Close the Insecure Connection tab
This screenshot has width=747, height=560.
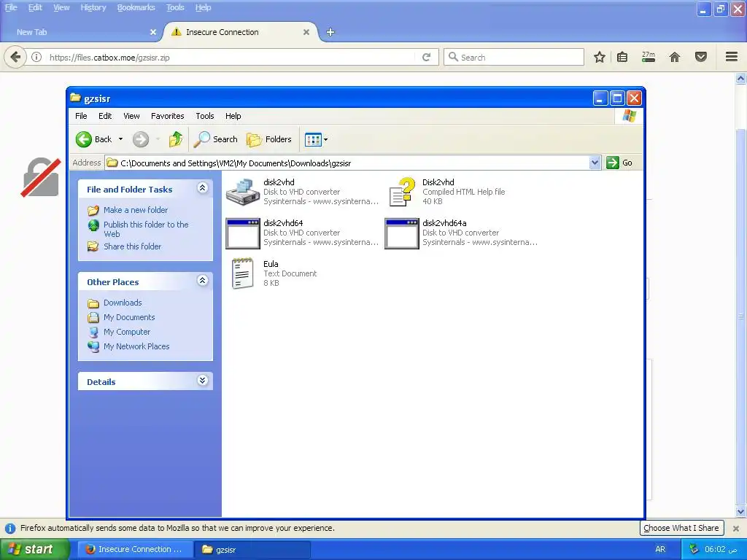[306, 32]
